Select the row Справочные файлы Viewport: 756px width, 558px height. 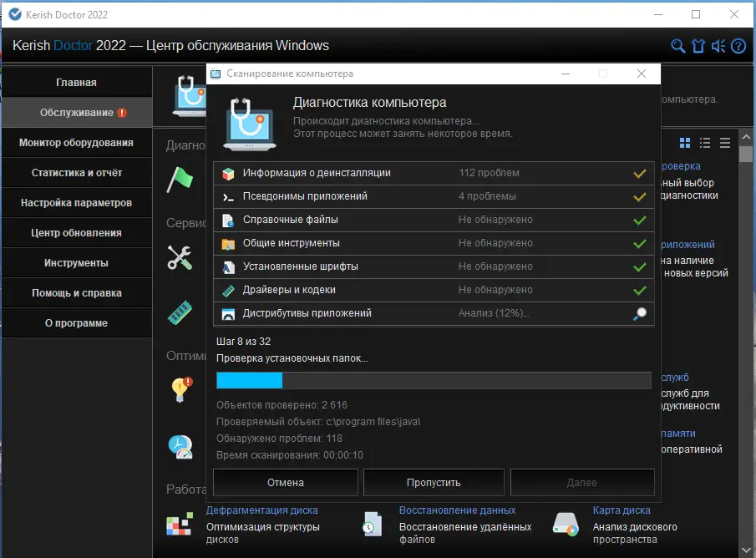tap(434, 220)
